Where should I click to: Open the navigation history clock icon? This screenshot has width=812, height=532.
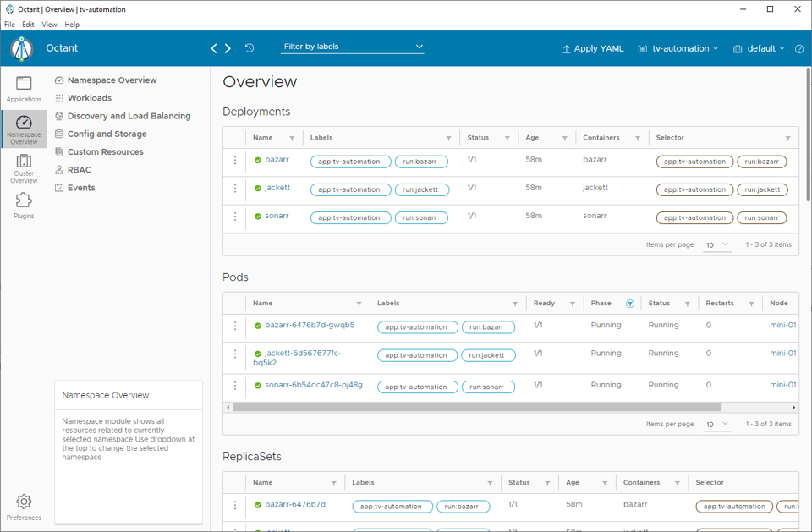point(250,47)
